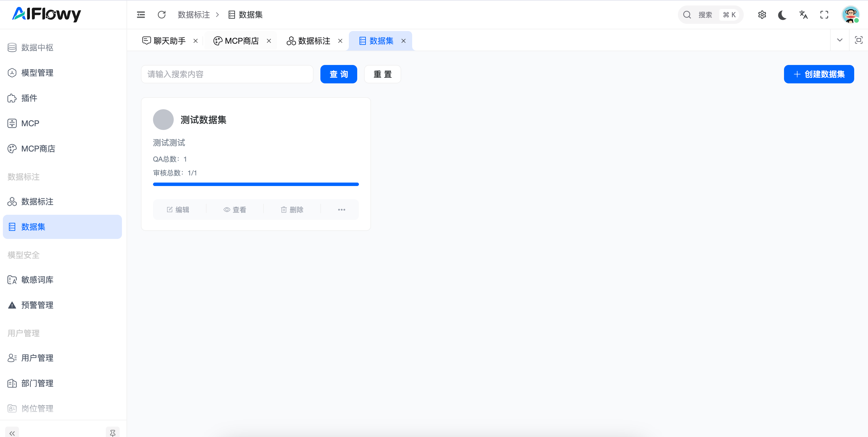Maximize the content area with the tab bar icon
Screen dimensions: 868x437
859,40
